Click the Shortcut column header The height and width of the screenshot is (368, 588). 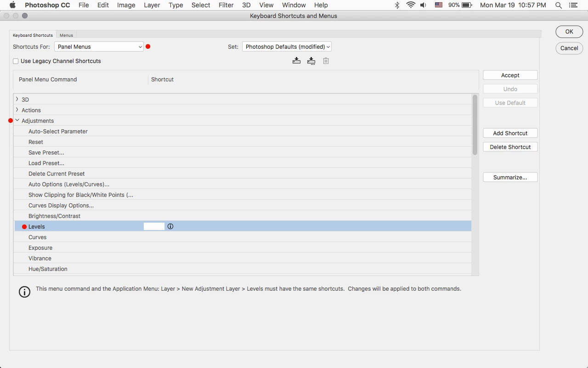coord(162,79)
